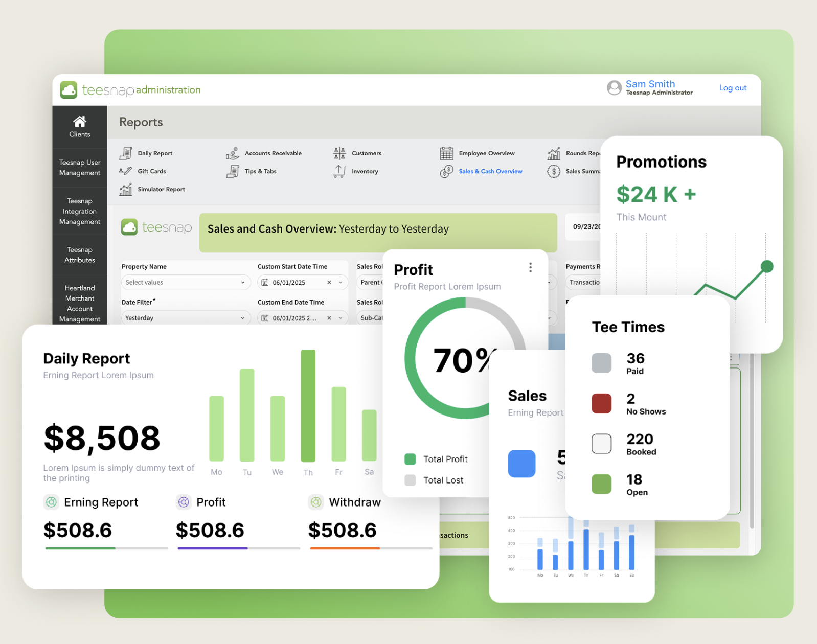Click the Log out link
The height and width of the screenshot is (644, 817).
click(733, 88)
